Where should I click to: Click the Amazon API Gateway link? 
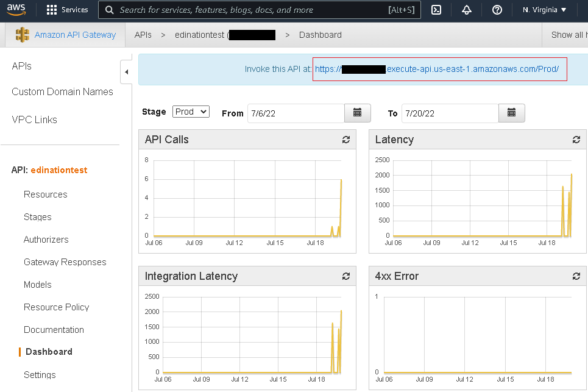75,35
